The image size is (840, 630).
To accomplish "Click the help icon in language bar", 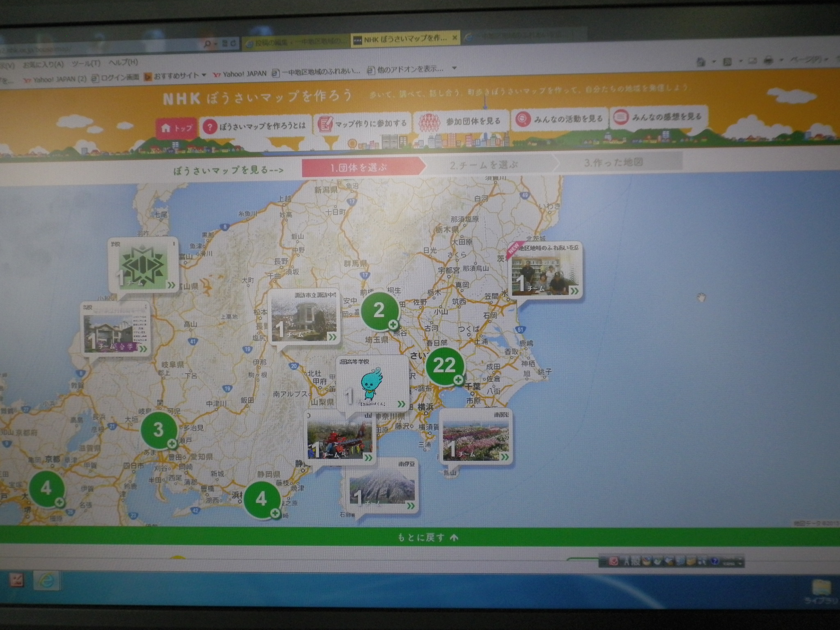I will [x=714, y=562].
